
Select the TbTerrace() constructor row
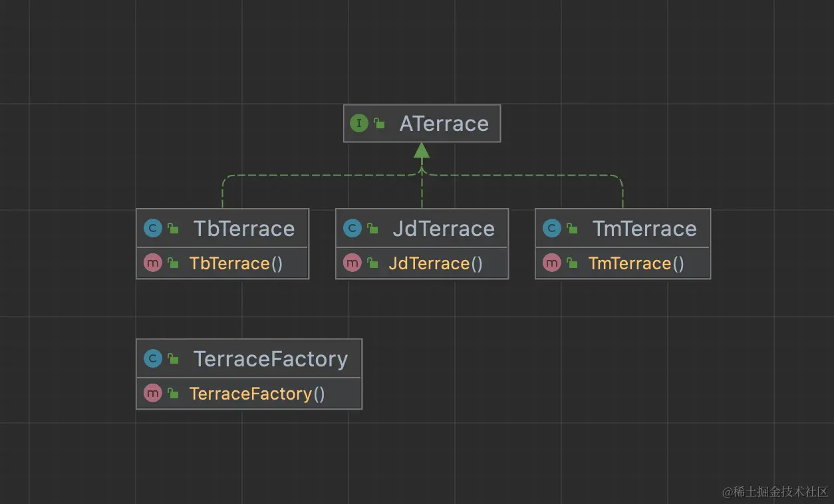click(222, 263)
